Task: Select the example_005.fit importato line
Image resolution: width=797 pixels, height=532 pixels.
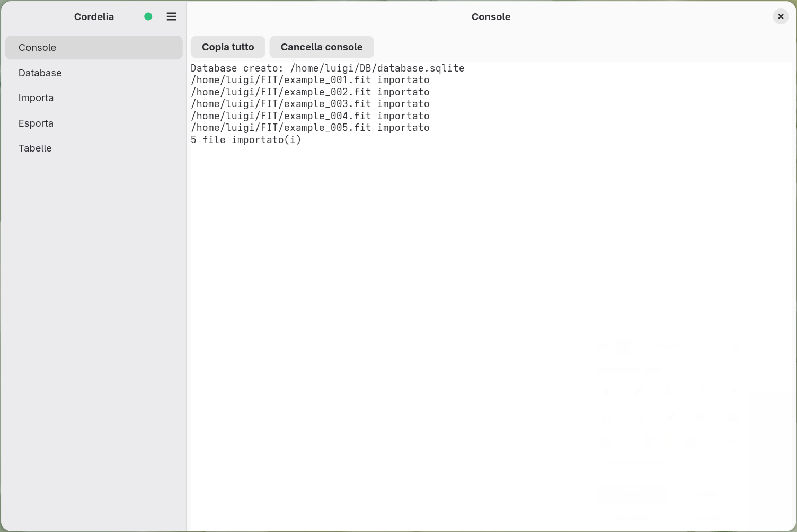Action: click(x=310, y=128)
